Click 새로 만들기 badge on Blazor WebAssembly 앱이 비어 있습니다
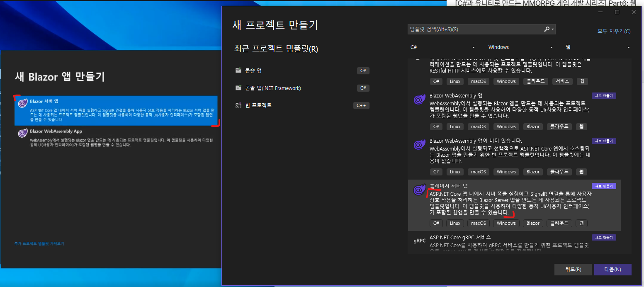The width and height of the screenshot is (644, 287). (604, 141)
